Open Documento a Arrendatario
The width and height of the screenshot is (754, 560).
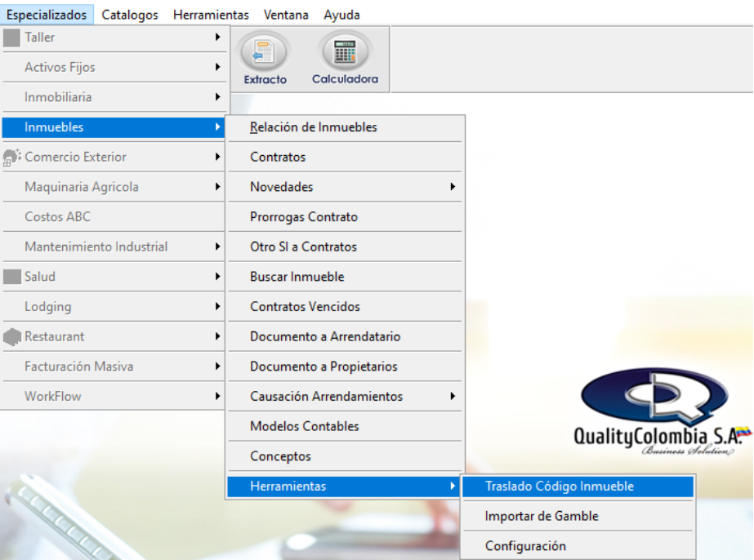[345, 336]
